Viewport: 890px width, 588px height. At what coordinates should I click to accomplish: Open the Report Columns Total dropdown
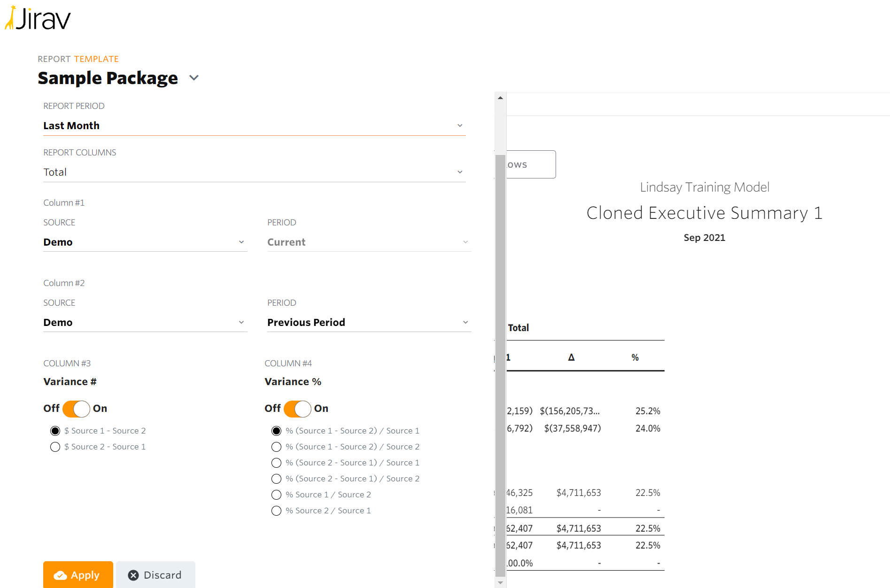(x=254, y=172)
